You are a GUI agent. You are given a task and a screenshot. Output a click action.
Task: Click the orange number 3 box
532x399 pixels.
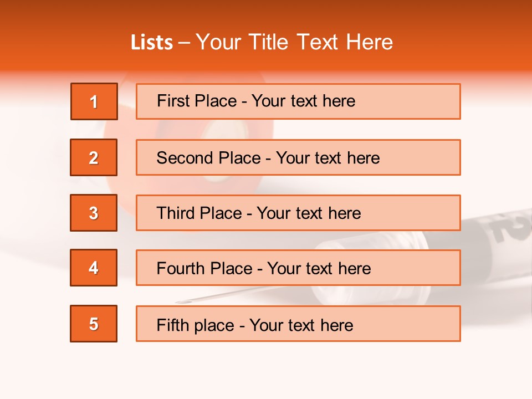[94, 213]
